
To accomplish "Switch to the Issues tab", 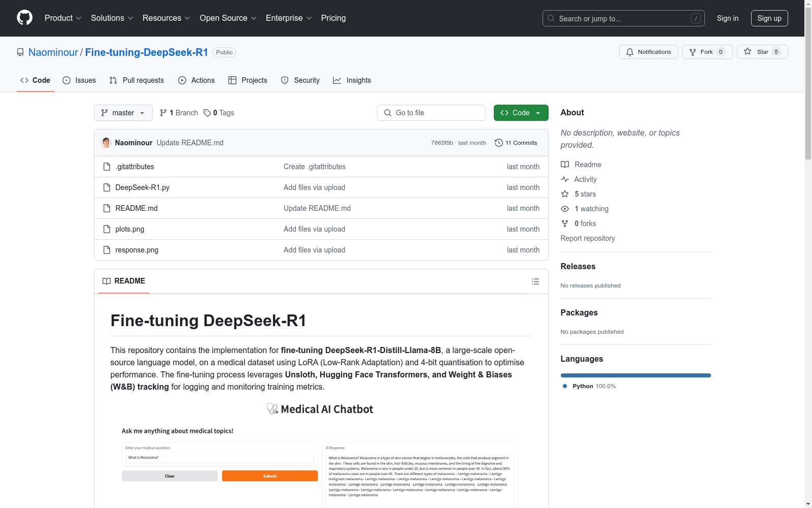I will [x=79, y=80].
